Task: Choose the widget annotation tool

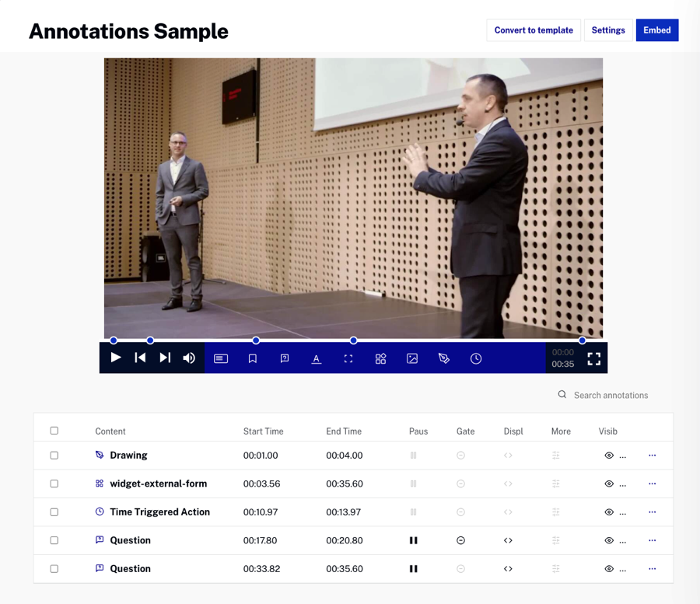Action: click(380, 358)
